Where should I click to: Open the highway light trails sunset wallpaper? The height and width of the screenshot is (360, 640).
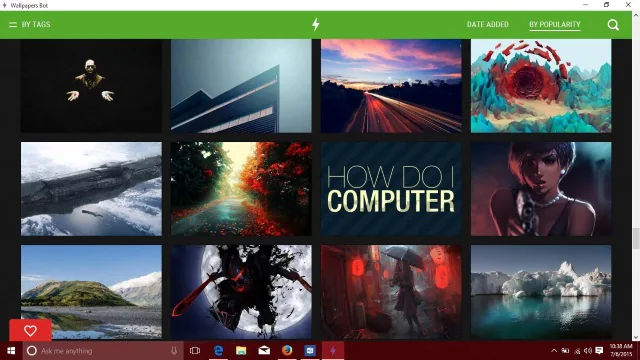pyautogui.click(x=391, y=86)
